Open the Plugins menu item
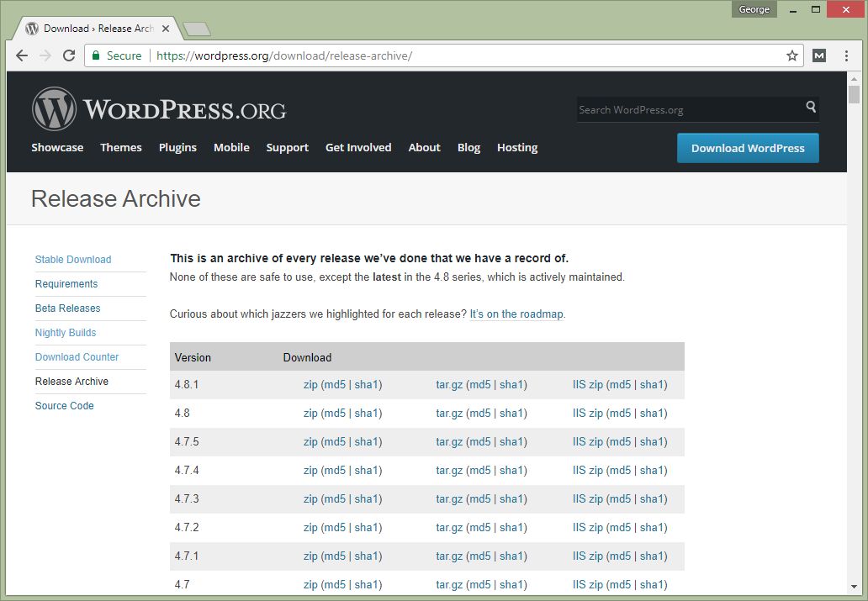Image resolution: width=868 pixels, height=601 pixels. tap(177, 147)
